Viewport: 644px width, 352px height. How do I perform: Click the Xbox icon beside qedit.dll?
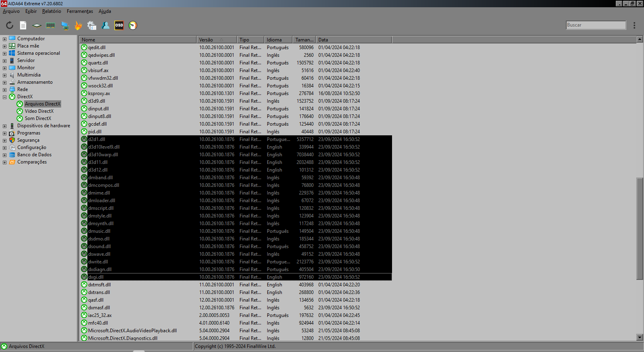click(x=84, y=48)
